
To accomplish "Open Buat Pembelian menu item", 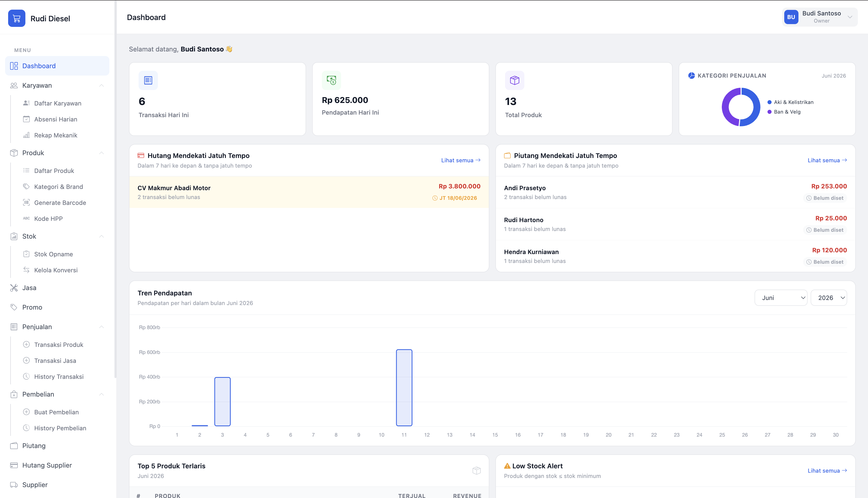I will tap(57, 412).
